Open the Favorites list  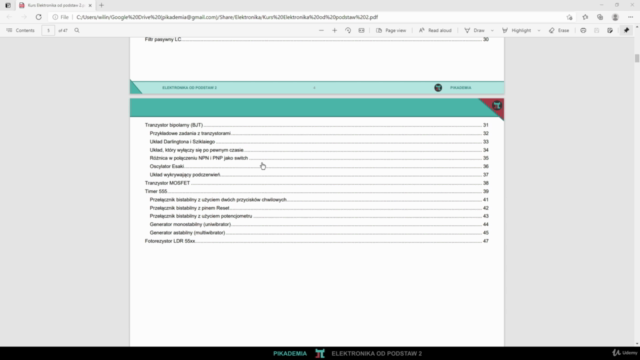point(585,17)
